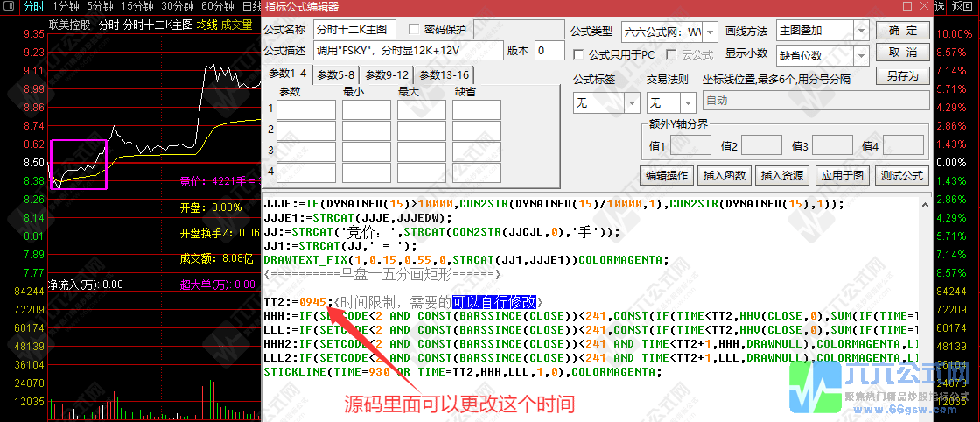Expand the 公式标签 combo box
Screen dimensions: 980x422
coord(633,102)
